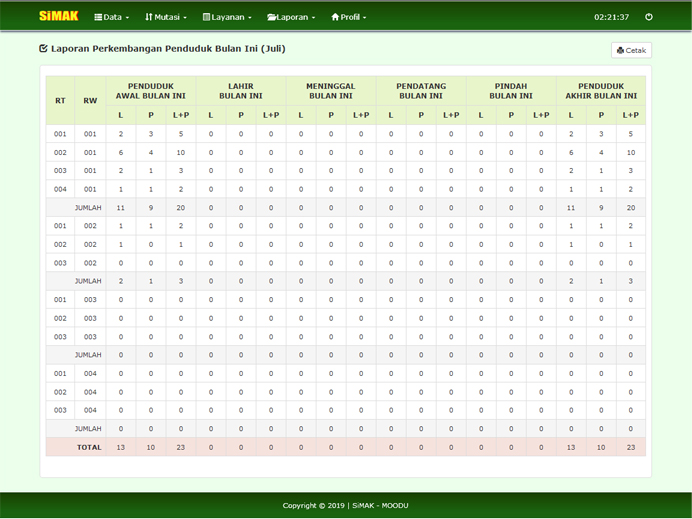This screenshot has width=692, height=519.
Task: Click the list icon beside Data
Action: click(x=98, y=17)
